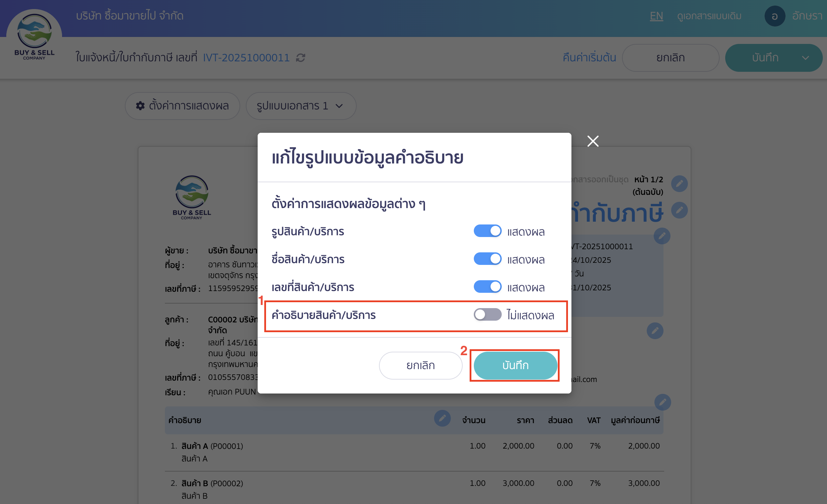
Task: Click the refresh icon beside IVT-20251000011
Action: [301, 58]
